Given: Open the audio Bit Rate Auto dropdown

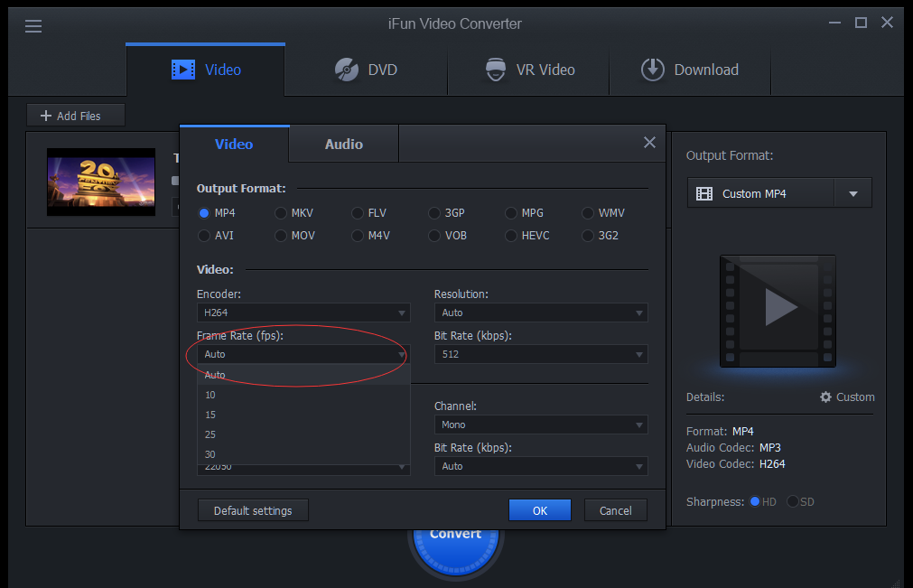Looking at the screenshot, I should [x=541, y=466].
